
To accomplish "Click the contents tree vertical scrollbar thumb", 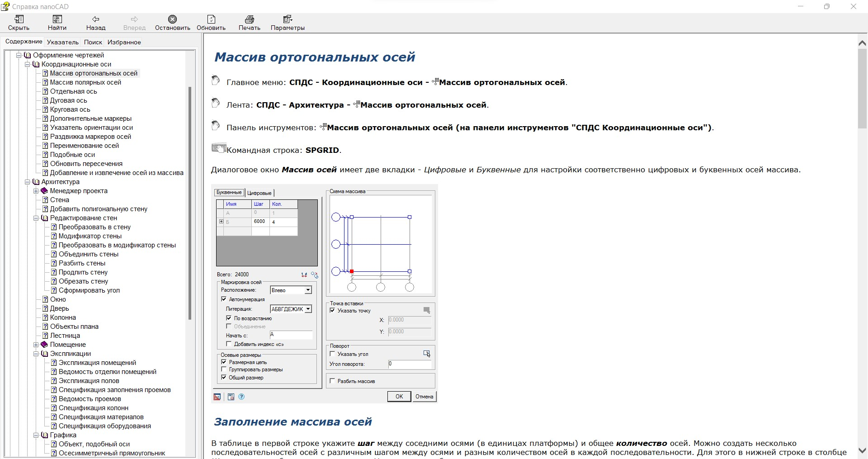I will [x=190, y=203].
